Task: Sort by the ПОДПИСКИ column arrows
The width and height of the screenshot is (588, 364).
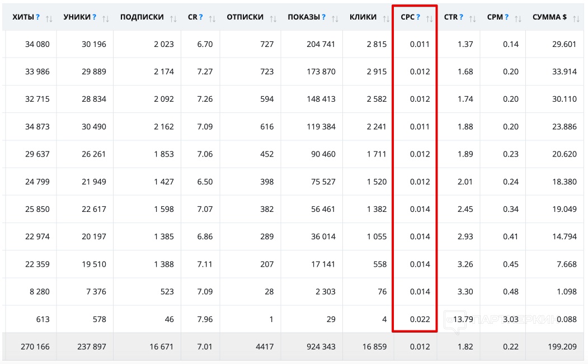Action: coord(173,19)
